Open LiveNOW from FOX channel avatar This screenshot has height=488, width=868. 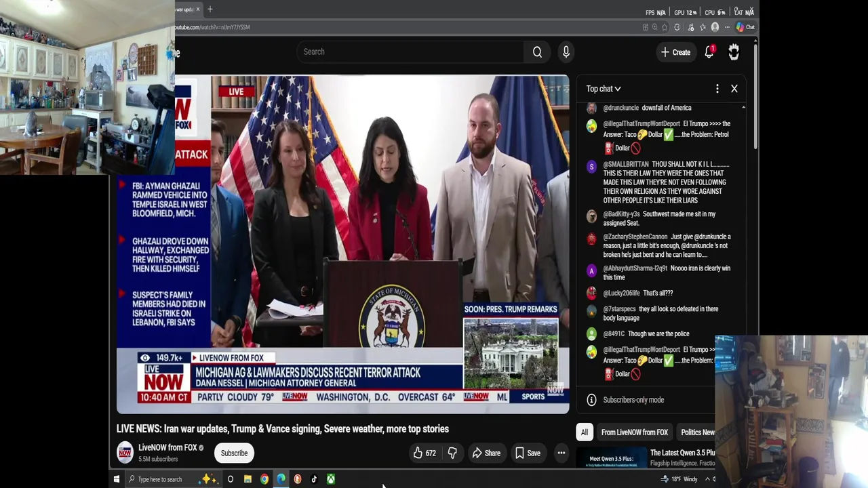tap(125, 453)
